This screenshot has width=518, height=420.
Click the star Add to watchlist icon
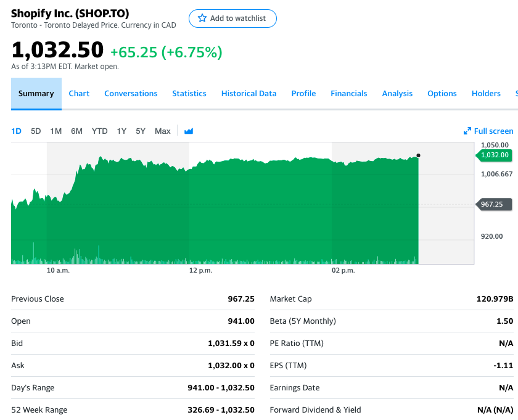point(202,19)
